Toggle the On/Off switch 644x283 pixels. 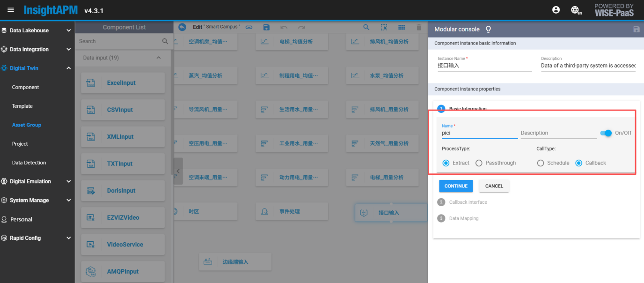pyautogui.click(x=606, y=133)
